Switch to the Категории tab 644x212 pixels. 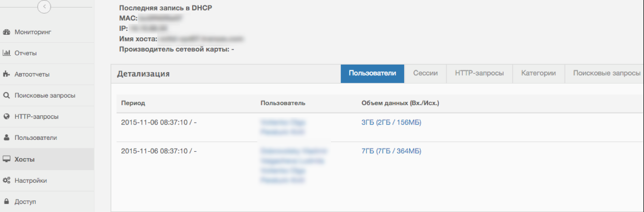click(538, 73)
